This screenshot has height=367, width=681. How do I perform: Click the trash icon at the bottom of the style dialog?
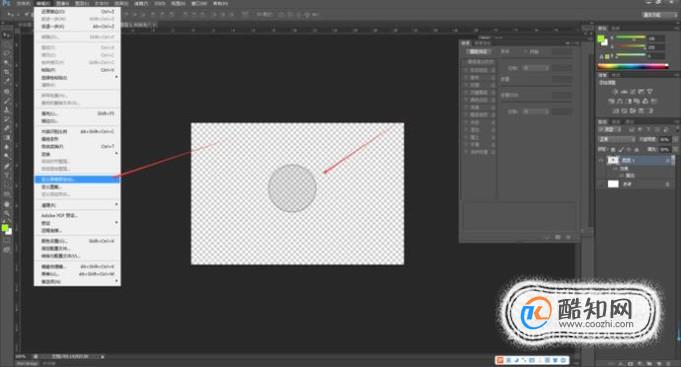568,237
